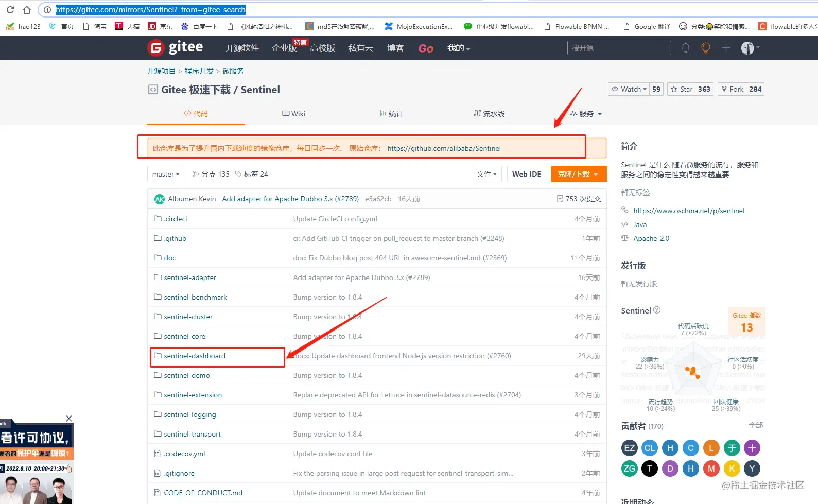Open the 我的 dropdown menu
818x504 pixels.
[459, 48]
